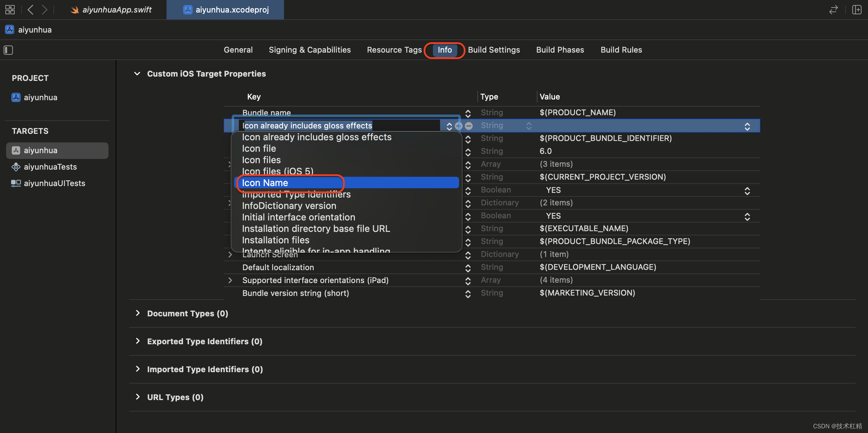
Task: Click stepper for the Launch Screen row
Action: coord(468,255)
